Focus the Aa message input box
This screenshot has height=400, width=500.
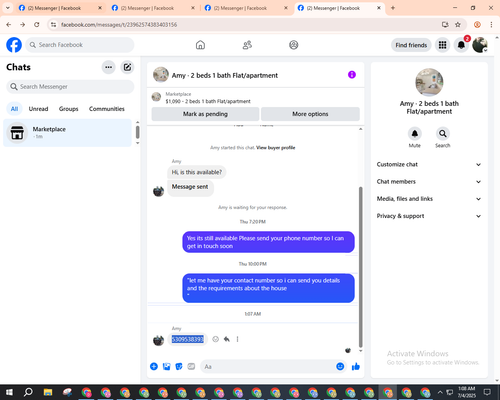coord(267,367)
